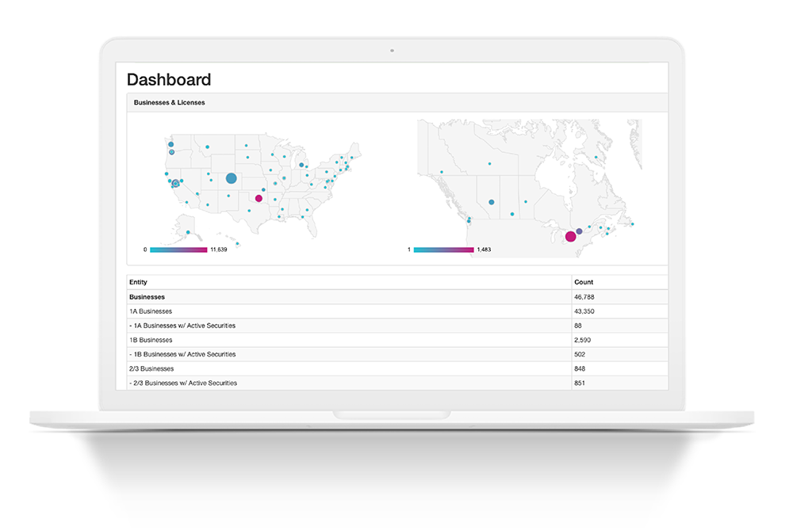Select the 1B Businesses row label
812x530 pixels.
click(x=151, y=340)
